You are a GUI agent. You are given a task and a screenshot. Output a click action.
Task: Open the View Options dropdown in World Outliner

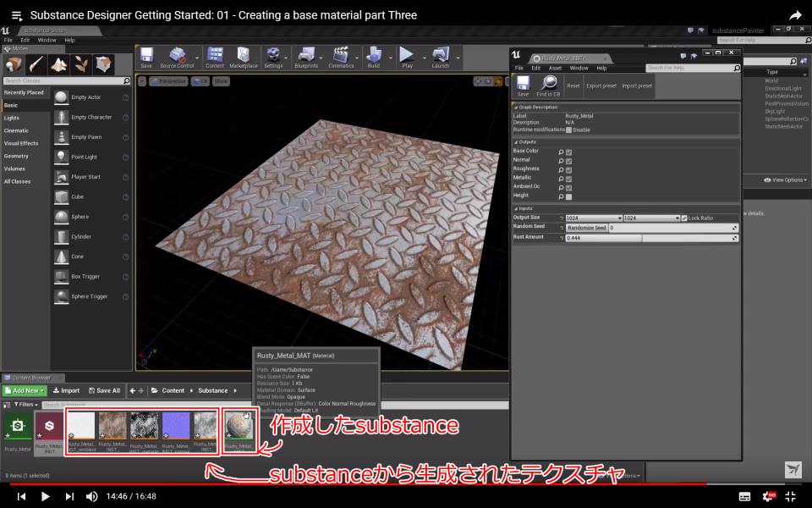pyautogui.click(x=785, y=180)
